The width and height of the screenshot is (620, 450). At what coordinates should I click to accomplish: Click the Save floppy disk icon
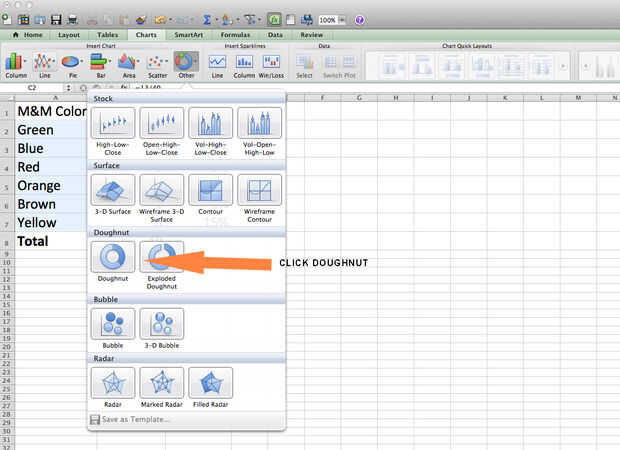[x=56, y=19]
